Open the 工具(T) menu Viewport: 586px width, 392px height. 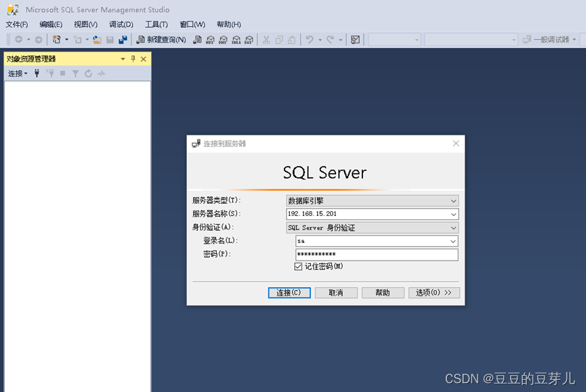[156, 24]
